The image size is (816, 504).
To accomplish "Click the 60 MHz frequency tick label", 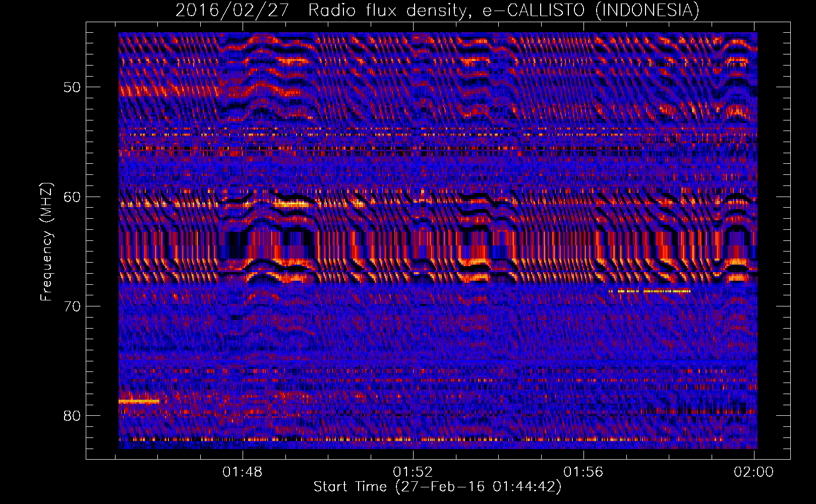I will [x=72, y=197].
